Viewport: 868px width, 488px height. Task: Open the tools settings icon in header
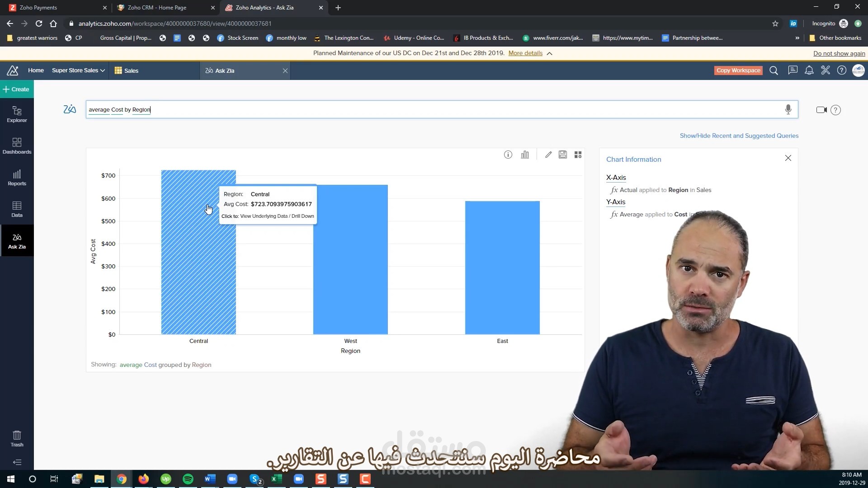tap(826, 70)
